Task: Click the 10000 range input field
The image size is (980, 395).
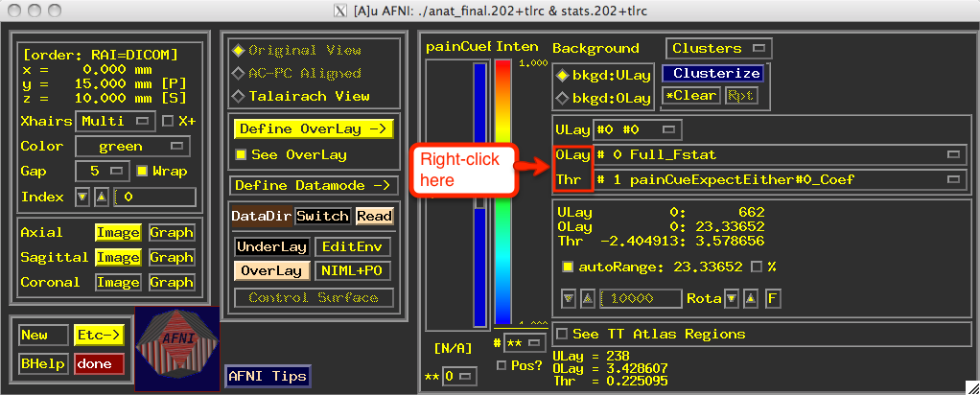Action: pyautogui.click(x=641, y=298)
